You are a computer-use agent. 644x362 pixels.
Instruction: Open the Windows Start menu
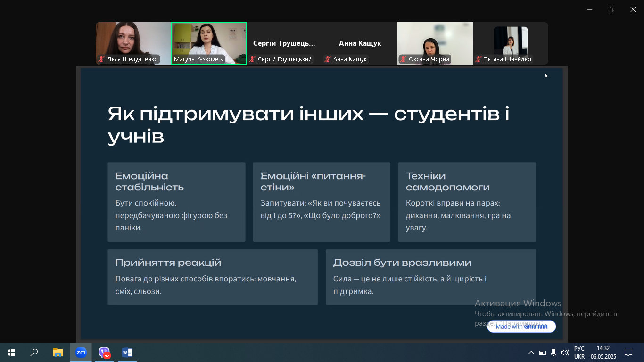[x=11, y=353]
